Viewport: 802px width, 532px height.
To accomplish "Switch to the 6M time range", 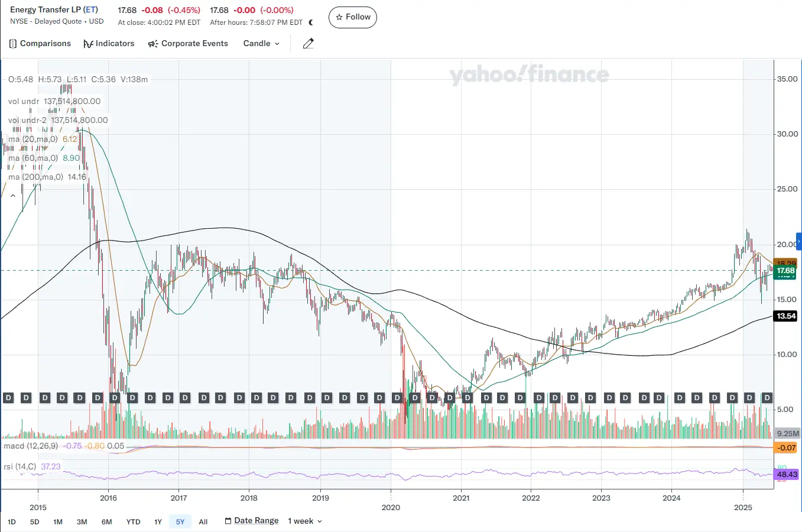I will tap(106, 521).
